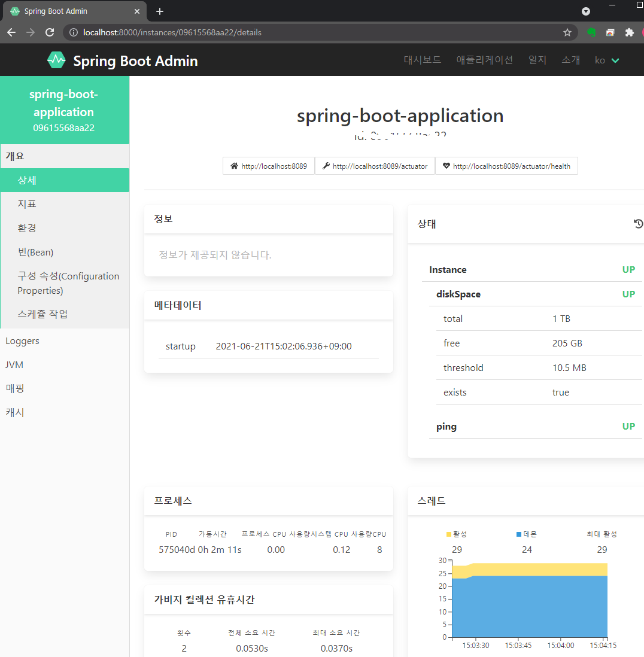The width and height of the screenshot is (644, 657).
Task: Reload the page with the refresh icon
Action: 50,32
